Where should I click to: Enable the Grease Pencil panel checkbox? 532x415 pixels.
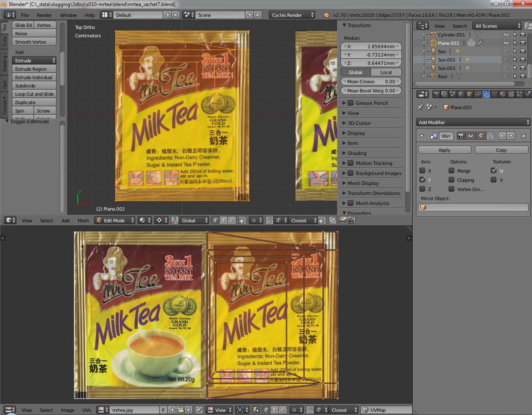point(350,103)
